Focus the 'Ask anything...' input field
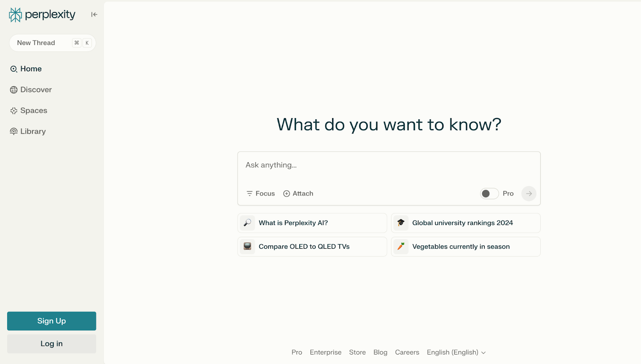This screenshot has height=364, width=641. click(x=389, y=165)
